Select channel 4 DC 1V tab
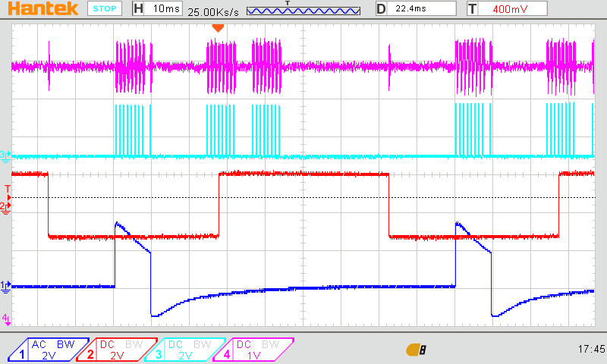This screenshot has height=364, width=607. click(253, 350)
